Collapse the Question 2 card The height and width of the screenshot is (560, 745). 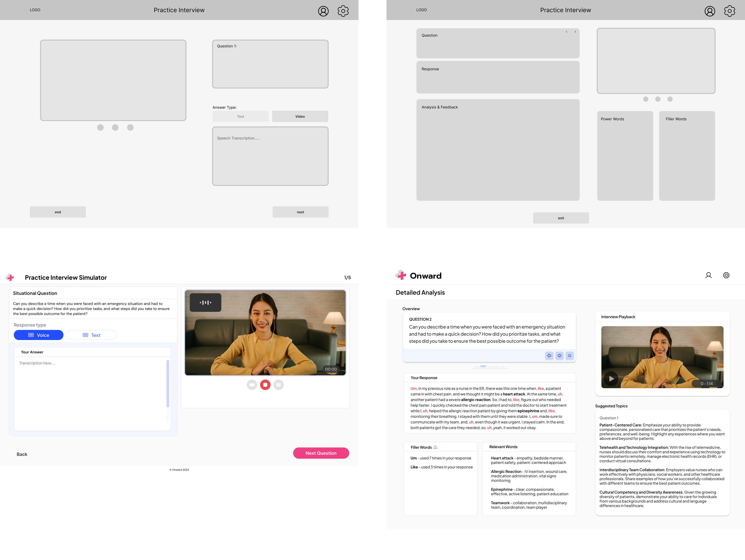570,356
